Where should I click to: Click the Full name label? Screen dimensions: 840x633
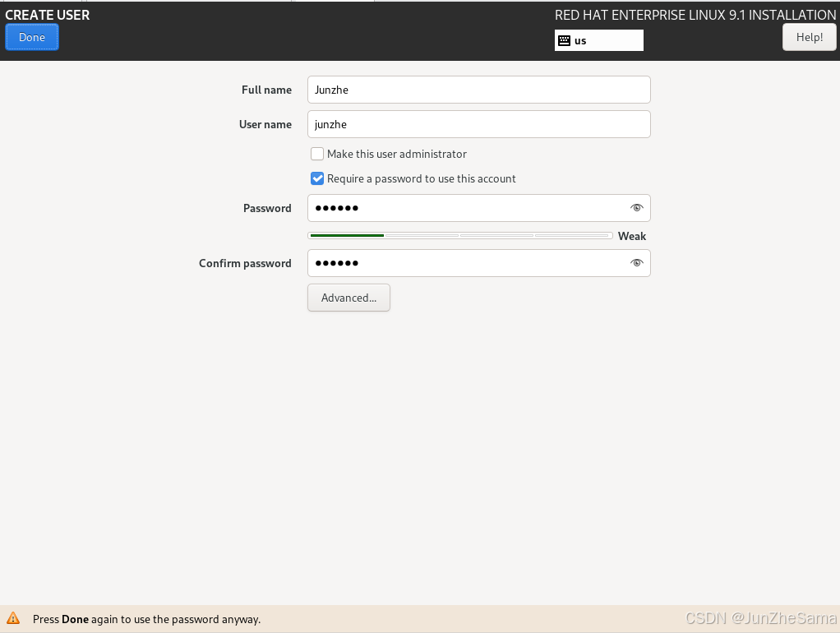pyautogui.click(x=266, y=90)
